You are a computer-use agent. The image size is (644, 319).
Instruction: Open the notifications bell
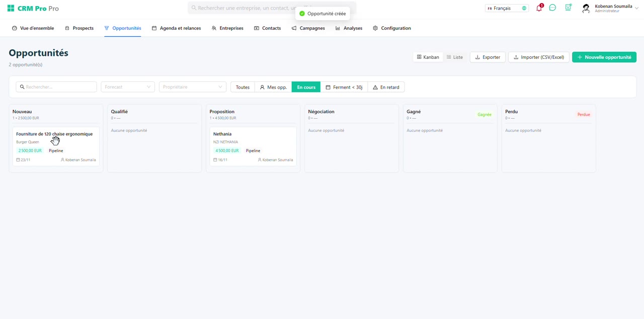pyautogui.click(x=539, y=8)
